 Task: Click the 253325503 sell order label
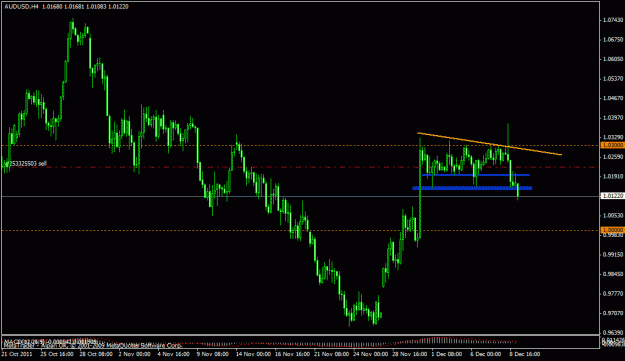[27, 164]
